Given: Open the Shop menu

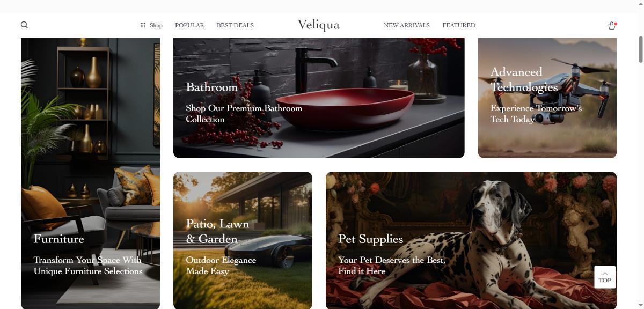Looking at the screenshot, I should coord(151,25).
